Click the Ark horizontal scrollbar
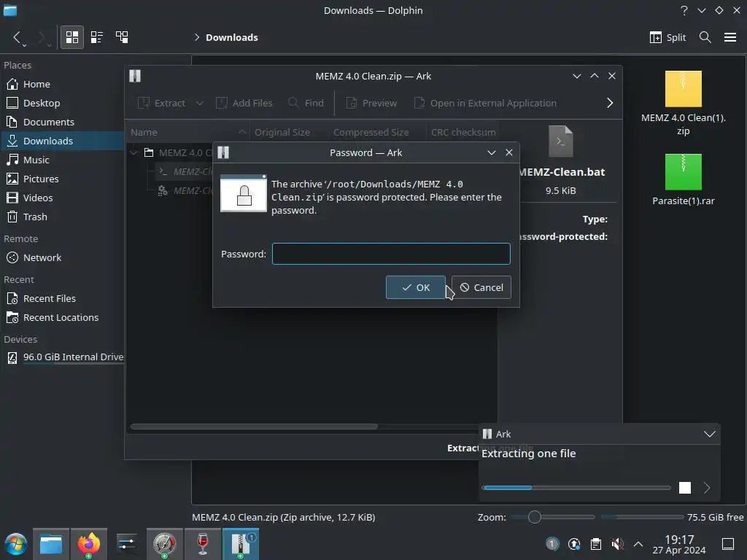This screenshot has height=560, width=747. pyautogui.click(x=254, y=427)
